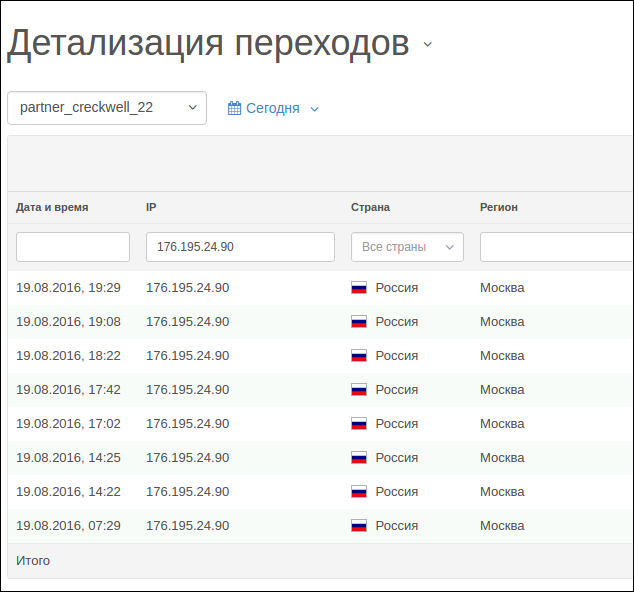Screen dimensions: 634x592
Task: Click the Russian flag in the 17:42 row
Action: pyautogui.click(x=359, y=389)
